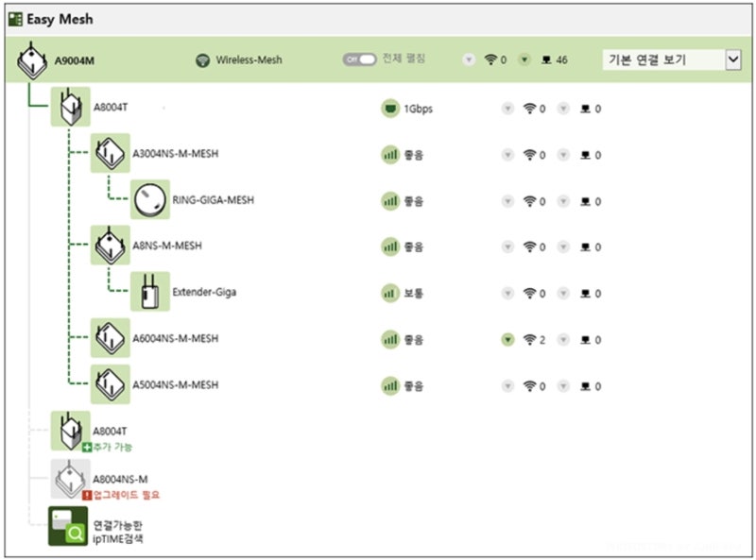Image resolution: width=756 pixels, height=560 pixels.
Task: Expand A5004NS-M-MESH wired clients arrow
Action: coord(563,386)
